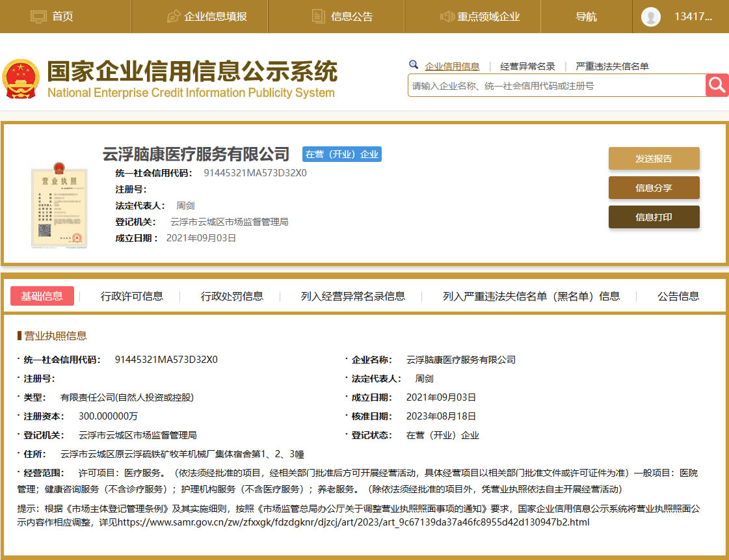Click the 信息分享 button
729x560 pixels.
click(x=654, y=187)
